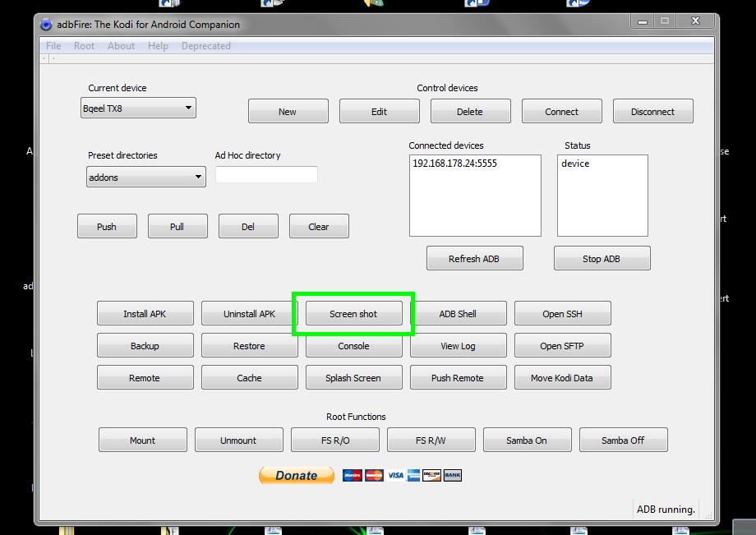The height and width of the screenshot is (535, 756).
Task: Click the Mount button
Action: (x=143, y=440)
